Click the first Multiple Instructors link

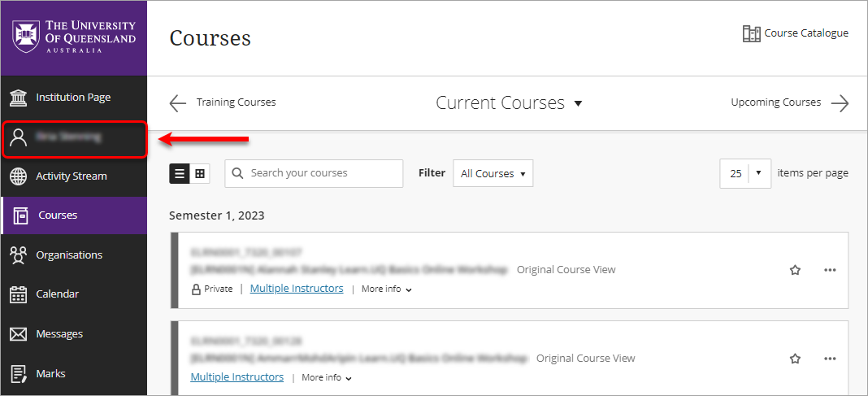pyautogui.click(x=297, y=289)
